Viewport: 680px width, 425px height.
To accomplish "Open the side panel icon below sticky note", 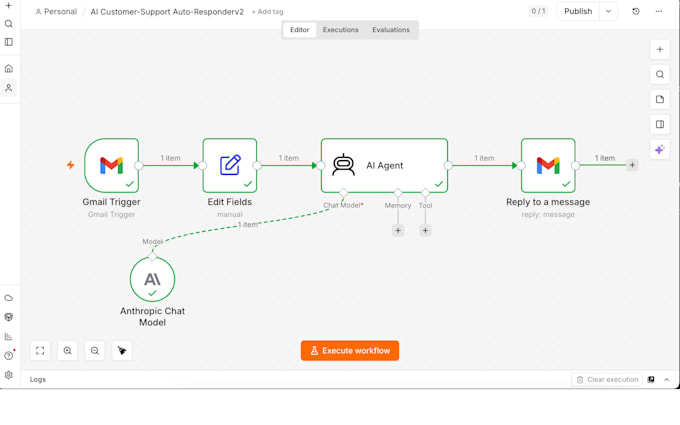I will click(x=660, y=125).
